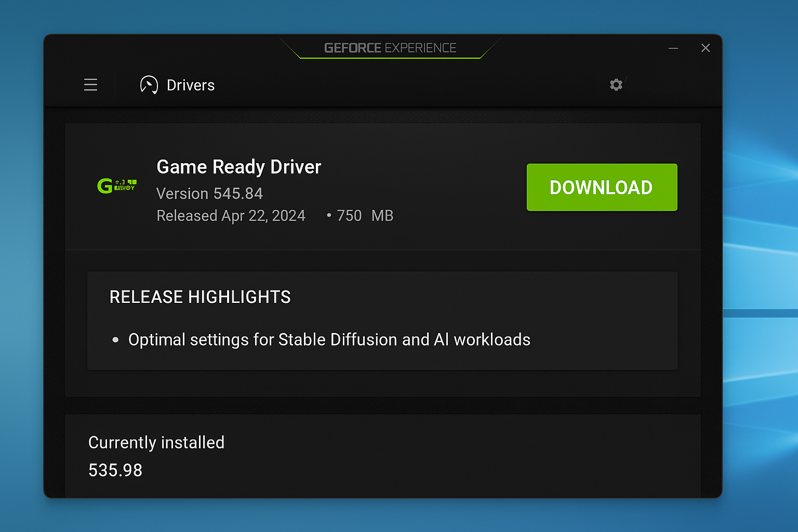Viewport: 798px width, 532px height.
Task: Close the GeForce Experience window
Action: pos(706,48)
